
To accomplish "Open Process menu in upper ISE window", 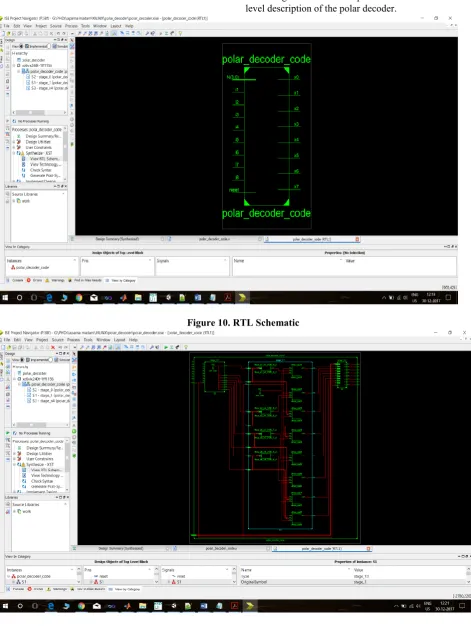I will pos(71,26).
